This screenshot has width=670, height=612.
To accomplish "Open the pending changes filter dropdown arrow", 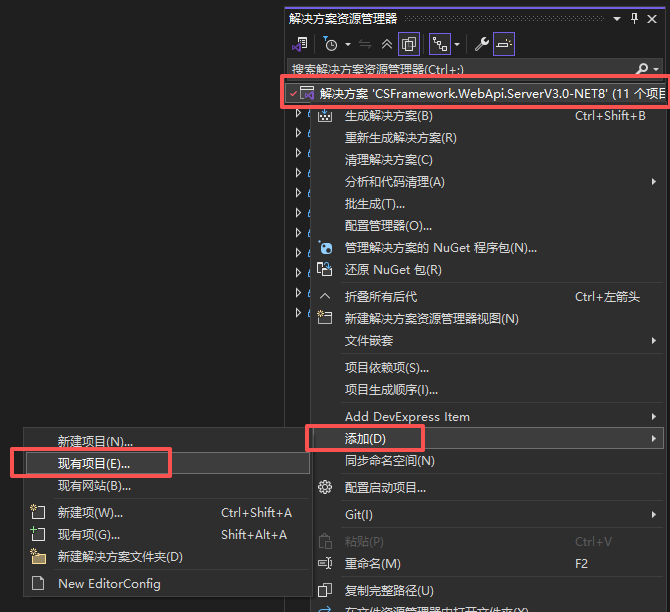I will point(348,44).
